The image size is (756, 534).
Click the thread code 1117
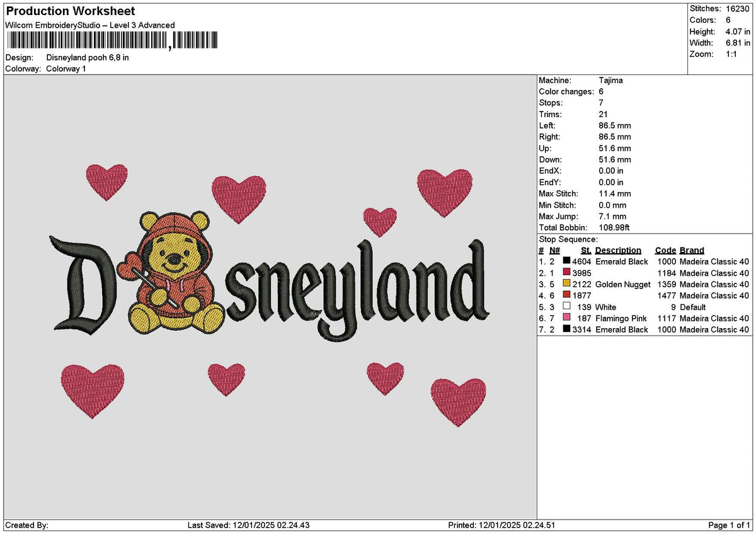pyautogui.click(x=667, y=319)
